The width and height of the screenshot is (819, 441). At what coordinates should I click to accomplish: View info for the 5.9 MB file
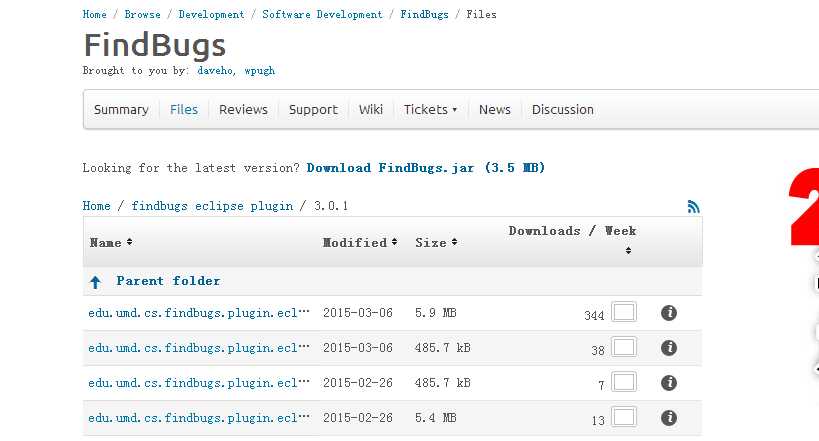(x=669, y=313)
